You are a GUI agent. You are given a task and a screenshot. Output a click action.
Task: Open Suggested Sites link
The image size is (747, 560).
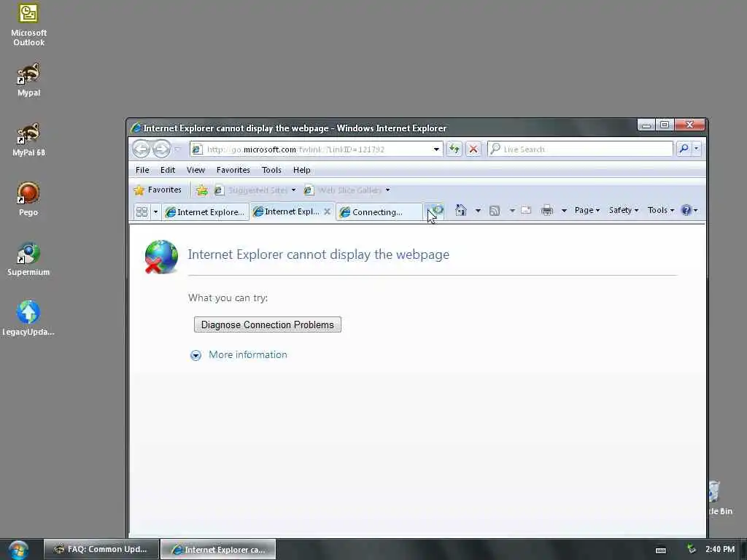click(251, 190)
